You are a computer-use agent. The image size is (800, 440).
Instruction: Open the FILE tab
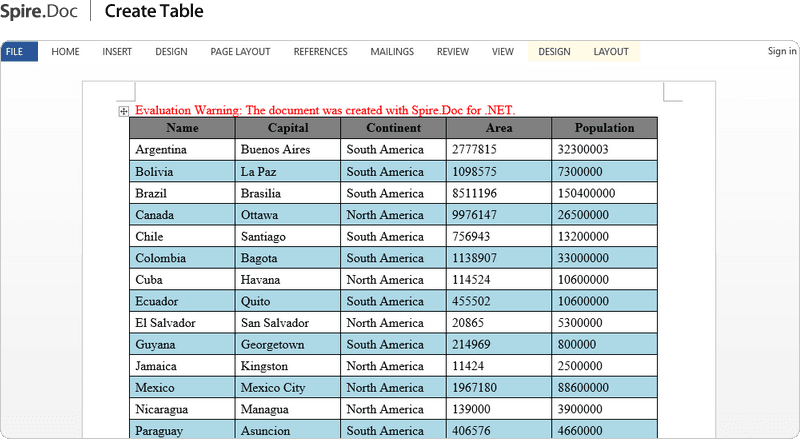pyautogui.click(x=19, y=52)
